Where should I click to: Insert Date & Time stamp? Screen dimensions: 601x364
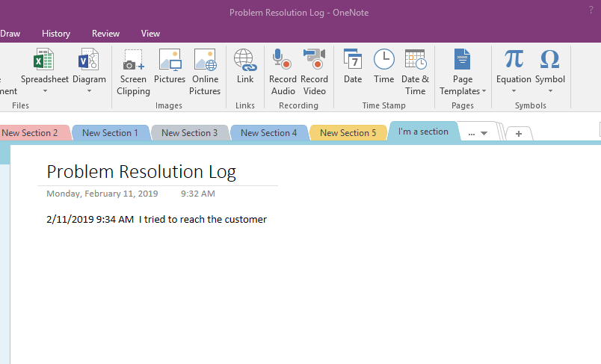[415, 72]
